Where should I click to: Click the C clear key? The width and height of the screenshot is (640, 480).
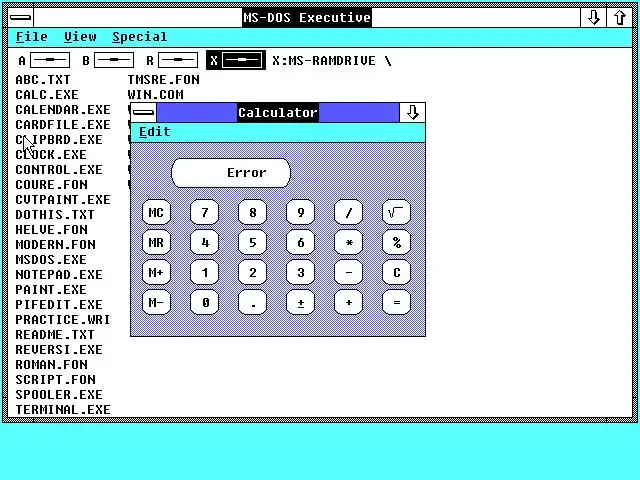(x=396, y=272)
